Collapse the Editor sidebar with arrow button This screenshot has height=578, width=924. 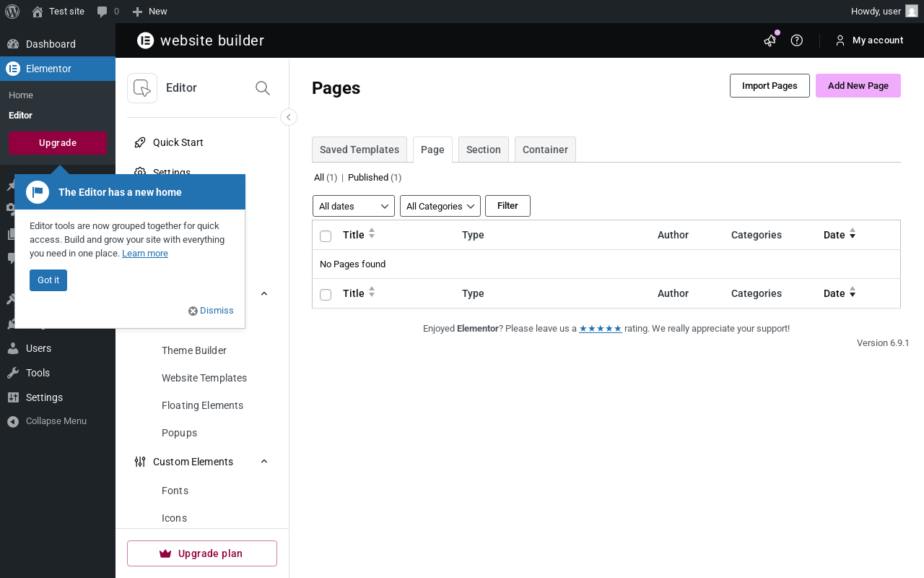click(x=289, y=117)
